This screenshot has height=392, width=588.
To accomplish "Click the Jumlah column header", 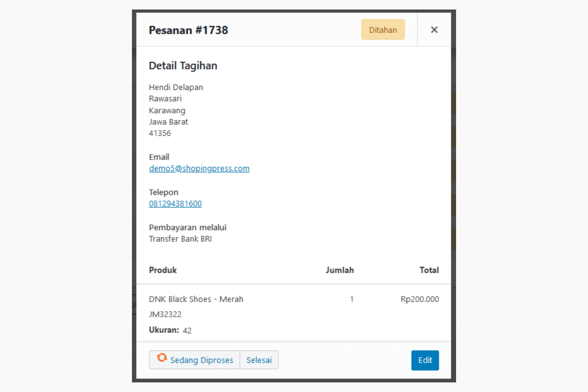I will click(x=340, y=270).
